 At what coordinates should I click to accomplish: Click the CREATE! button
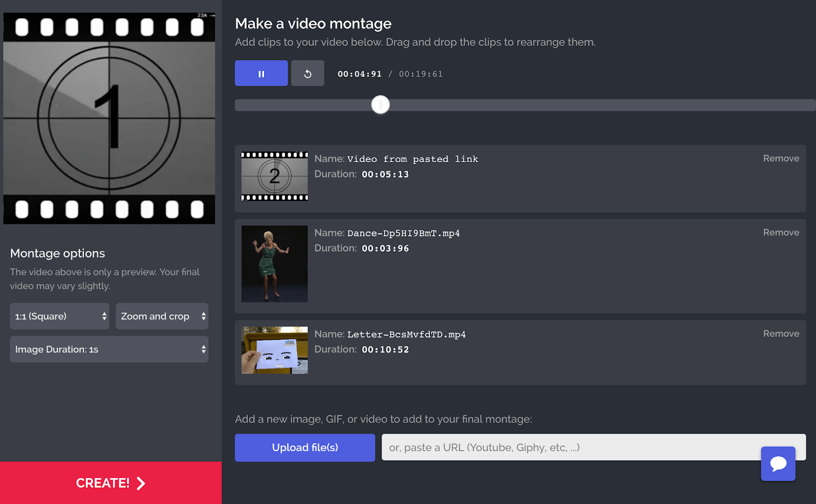coord(111,483)
